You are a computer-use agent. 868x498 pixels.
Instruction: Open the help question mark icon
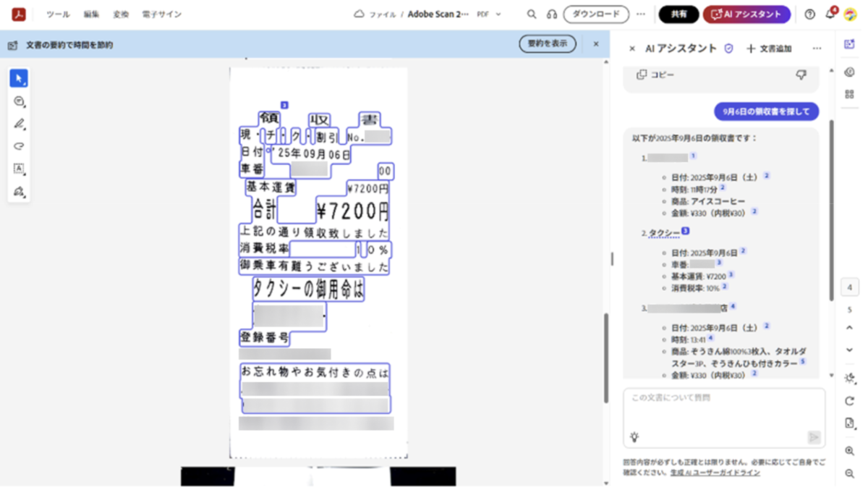809,14
